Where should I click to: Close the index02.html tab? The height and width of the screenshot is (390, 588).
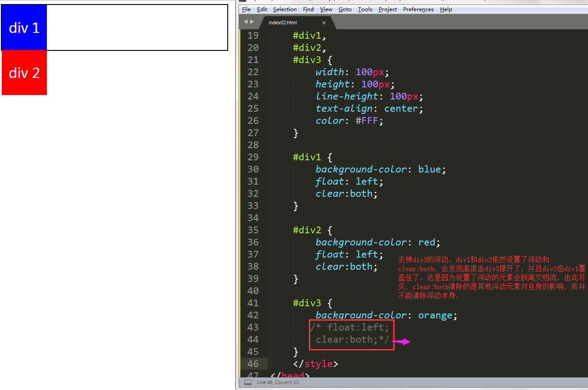click(324, 23)
